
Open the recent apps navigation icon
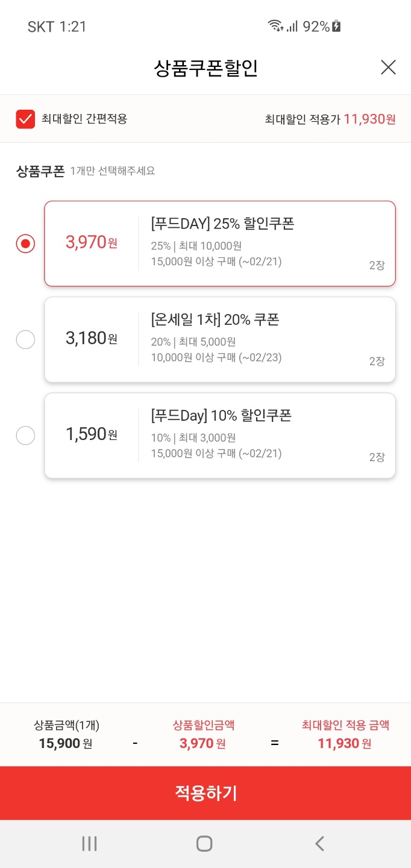[89, 844]
